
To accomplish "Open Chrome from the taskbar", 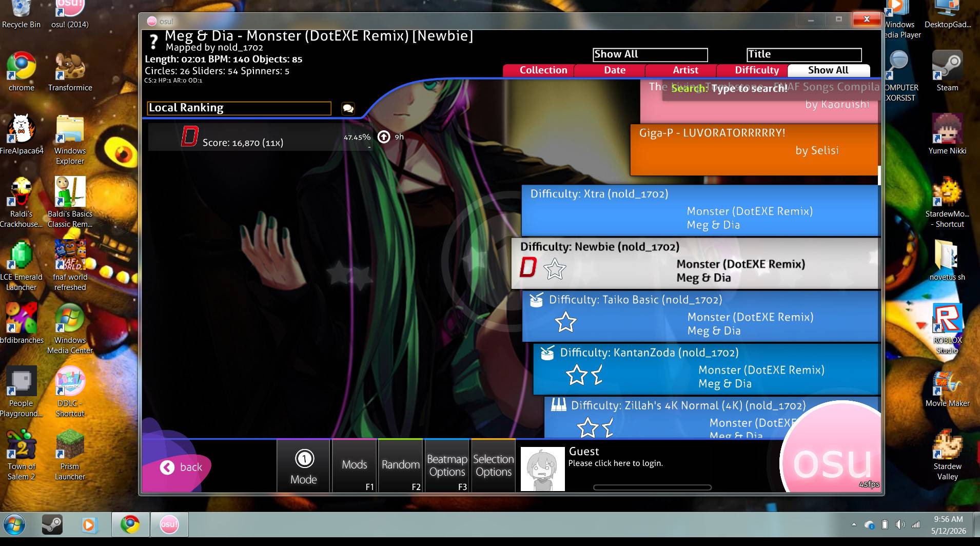I will (130, 524).
